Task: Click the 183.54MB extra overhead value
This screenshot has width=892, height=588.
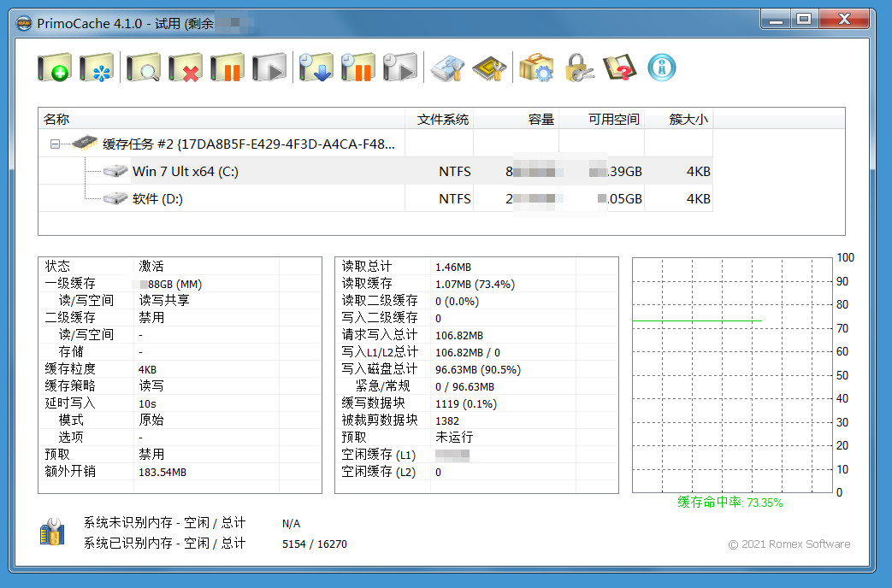Action: click(x=162, y=472)
